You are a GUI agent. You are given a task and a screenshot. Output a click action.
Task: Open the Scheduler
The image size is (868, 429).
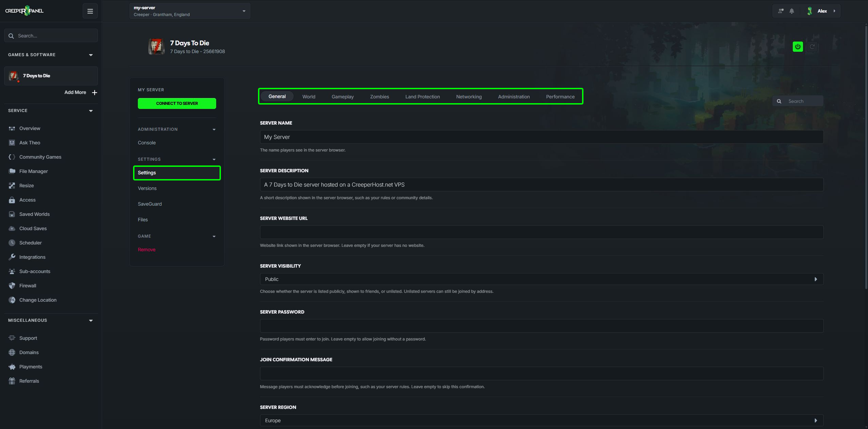coord(30,243)
